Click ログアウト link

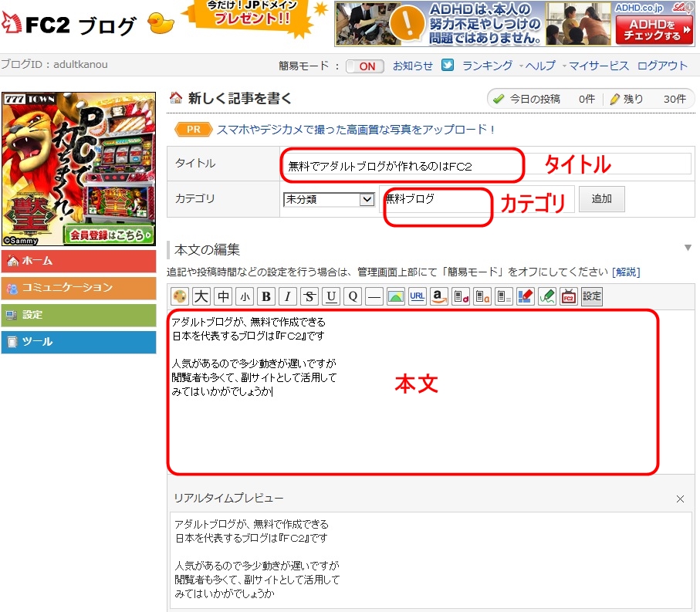tap(662, 66)
